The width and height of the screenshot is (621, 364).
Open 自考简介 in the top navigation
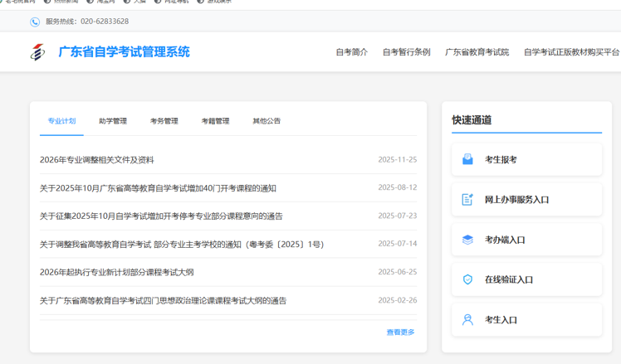(x=351, y=52)
